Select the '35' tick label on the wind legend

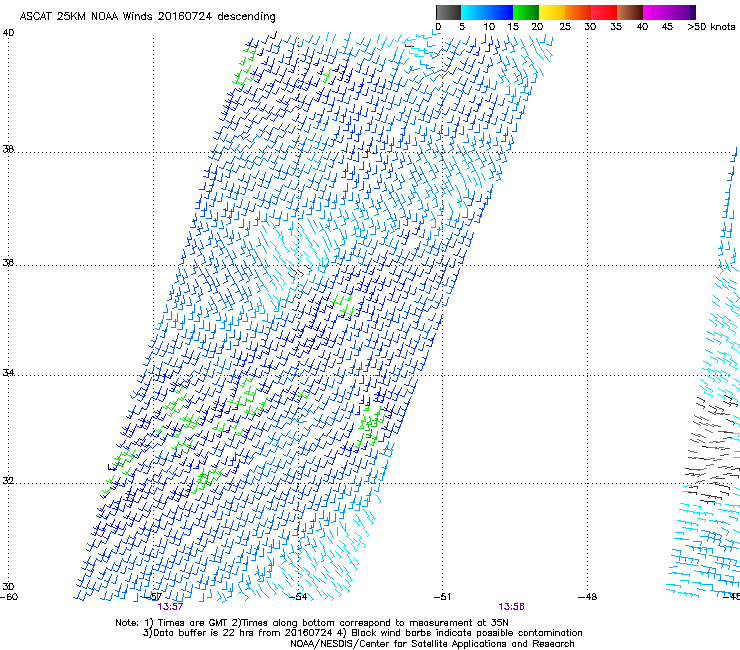click(616, 27)
